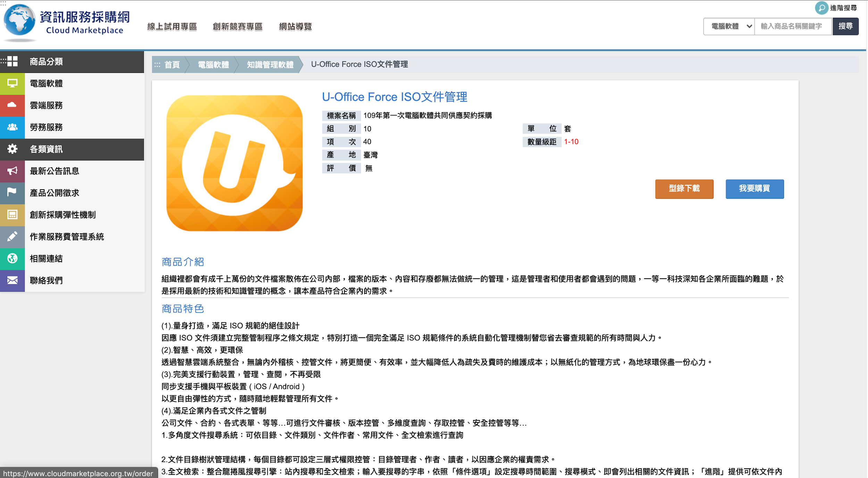Open 作業服務費管理系統 in the sidebar
Screen dimensions: 868x478
(x=67, y=237)
